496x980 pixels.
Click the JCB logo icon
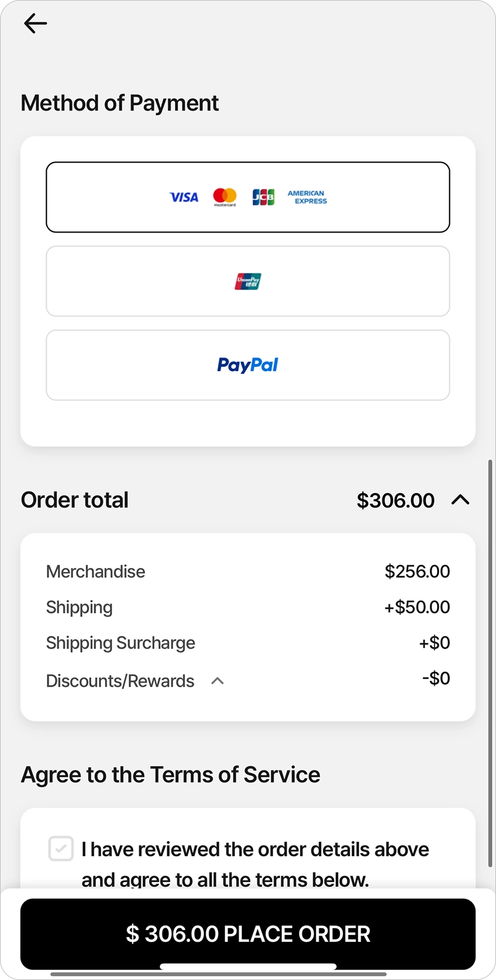coord(263,197)
